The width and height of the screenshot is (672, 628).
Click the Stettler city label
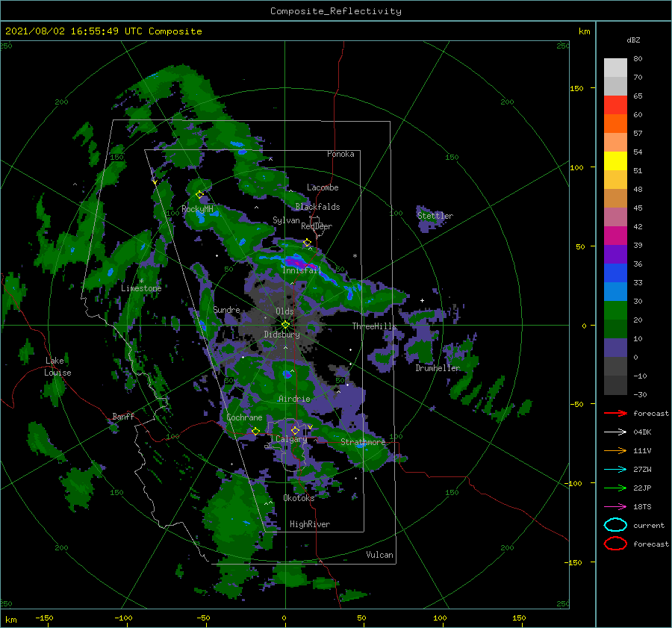click(x=435, y=216)
